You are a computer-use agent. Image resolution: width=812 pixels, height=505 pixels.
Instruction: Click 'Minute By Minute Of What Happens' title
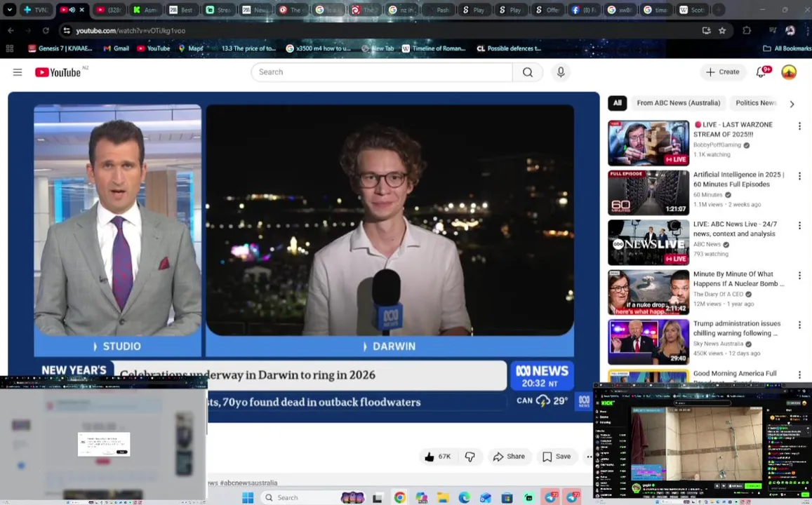(x=738, y=279)
